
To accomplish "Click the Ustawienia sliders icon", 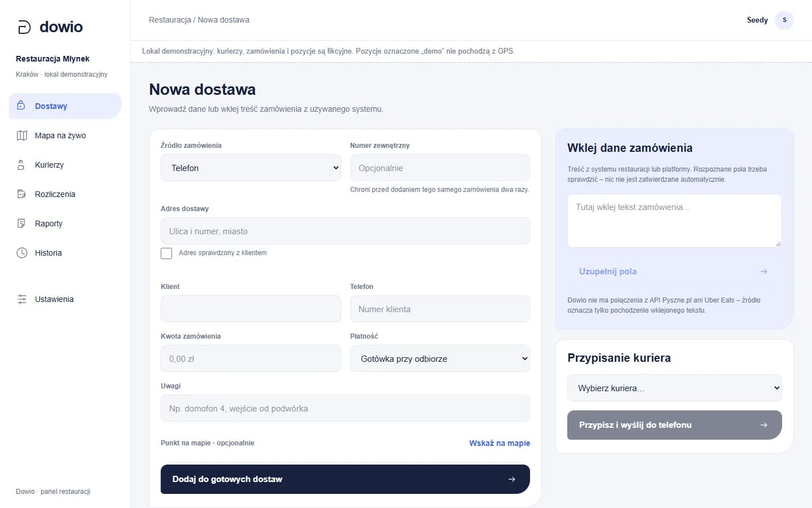I will click(22, 299).
